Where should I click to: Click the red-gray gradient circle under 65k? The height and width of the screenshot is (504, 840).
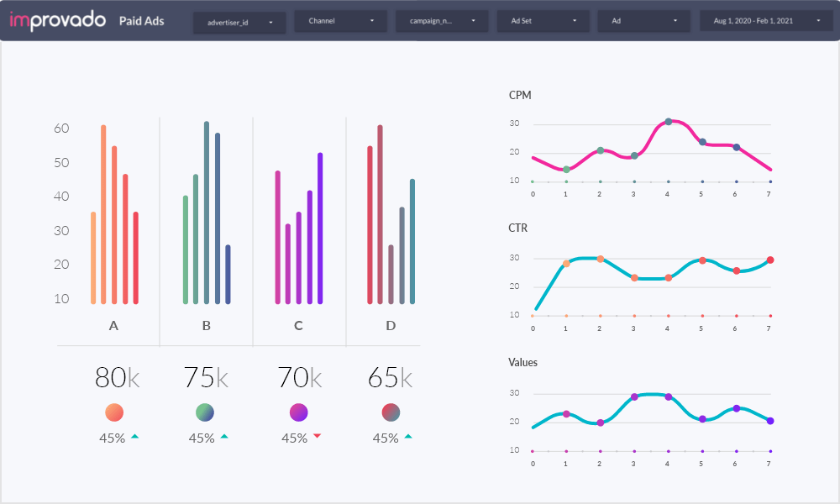tap(391, 412)
